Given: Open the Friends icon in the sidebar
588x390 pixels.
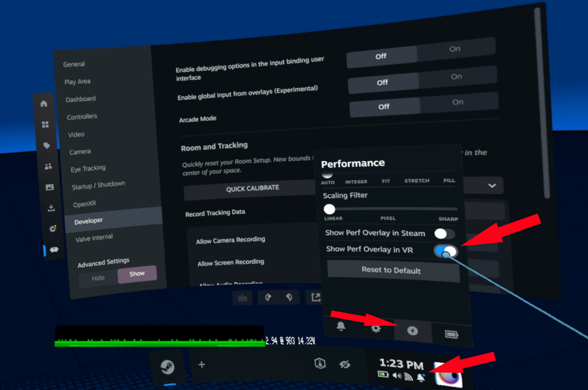Looking at the screenshot, I should click(x=48, y=166).
